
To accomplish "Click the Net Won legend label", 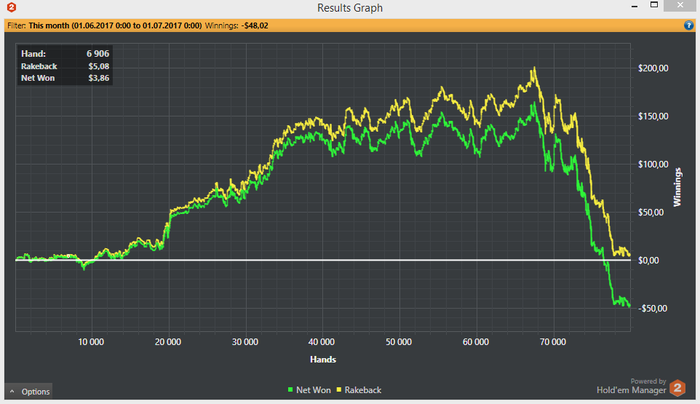I will [x=313, y=390].
